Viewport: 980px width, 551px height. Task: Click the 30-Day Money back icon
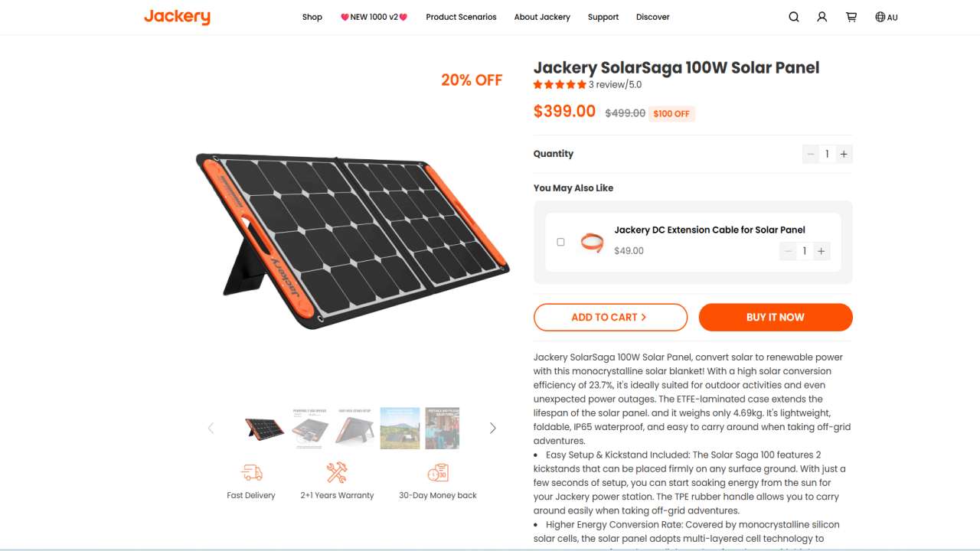click(x=437, y=472)
